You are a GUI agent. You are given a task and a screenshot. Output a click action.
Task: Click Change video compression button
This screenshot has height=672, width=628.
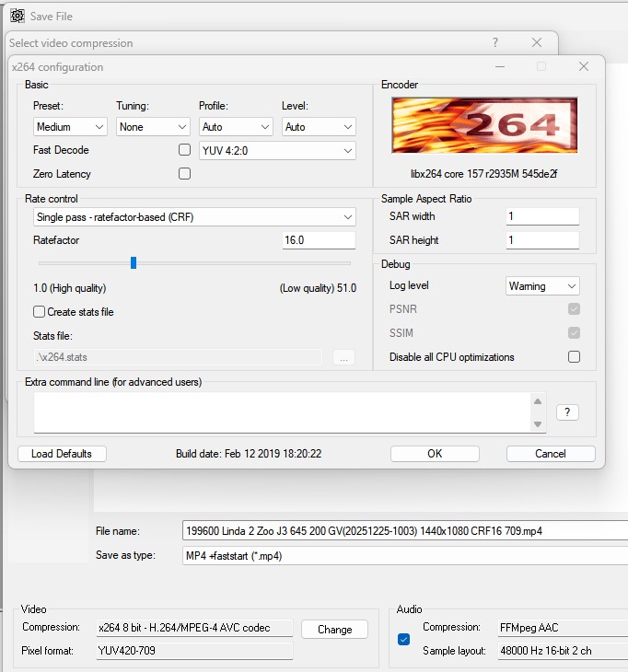[335, 629]
